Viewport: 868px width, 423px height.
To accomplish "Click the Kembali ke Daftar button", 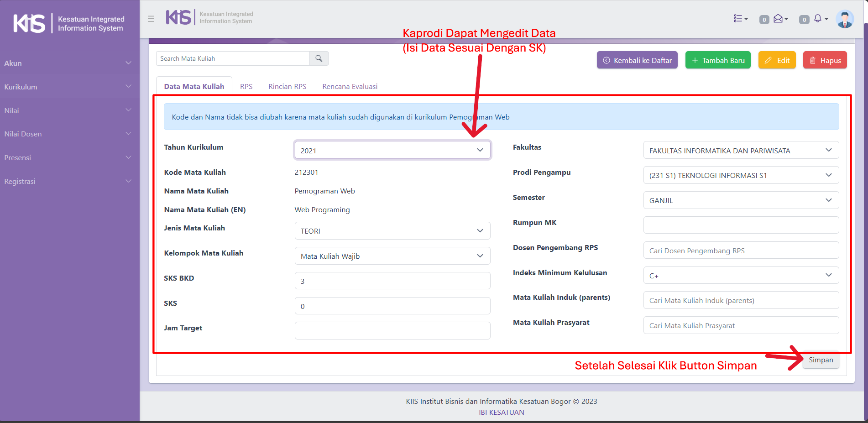I will (637, 60).
